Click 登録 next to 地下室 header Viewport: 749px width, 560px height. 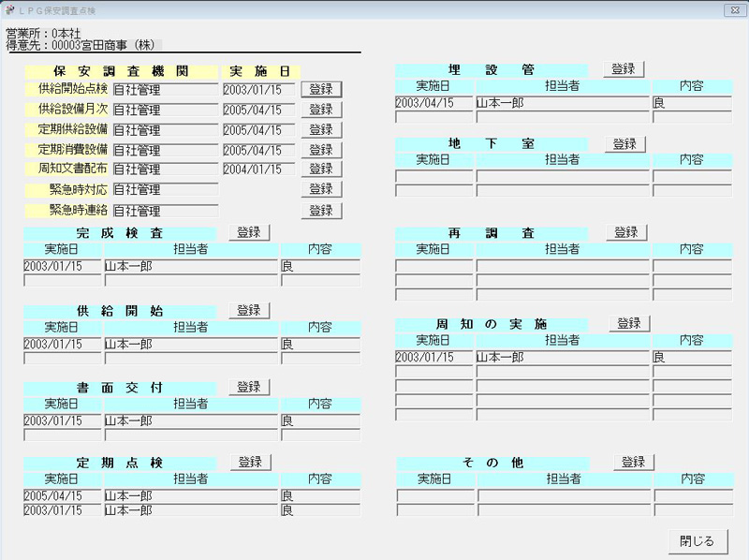624,144
